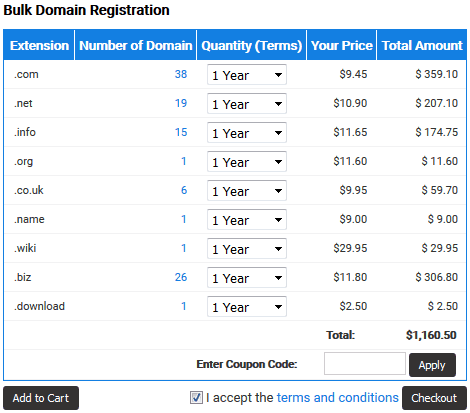Click the 15 .info domains count
Viewport: 470px width, 413px height.
pyautogui.click(x=181, y=132)
